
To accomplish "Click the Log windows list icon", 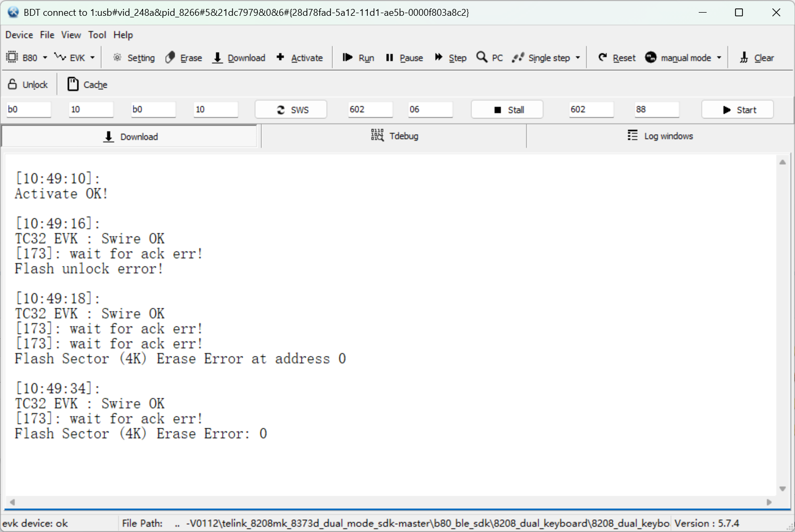I will (632, 135).
